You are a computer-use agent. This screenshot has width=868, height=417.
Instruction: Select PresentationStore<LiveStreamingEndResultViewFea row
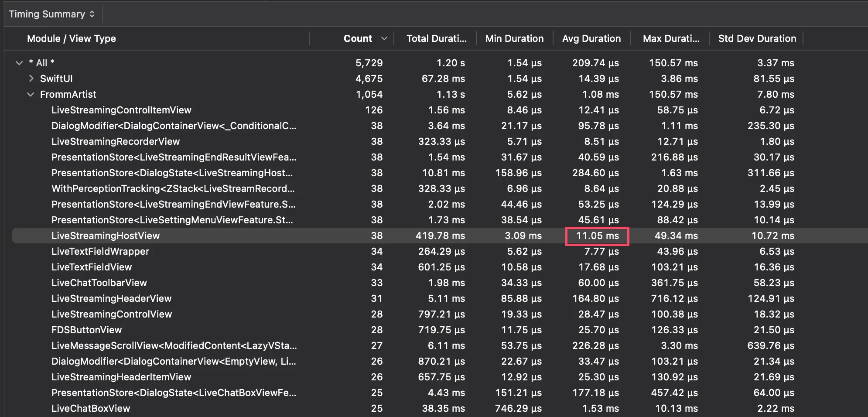tap(440, 157)
